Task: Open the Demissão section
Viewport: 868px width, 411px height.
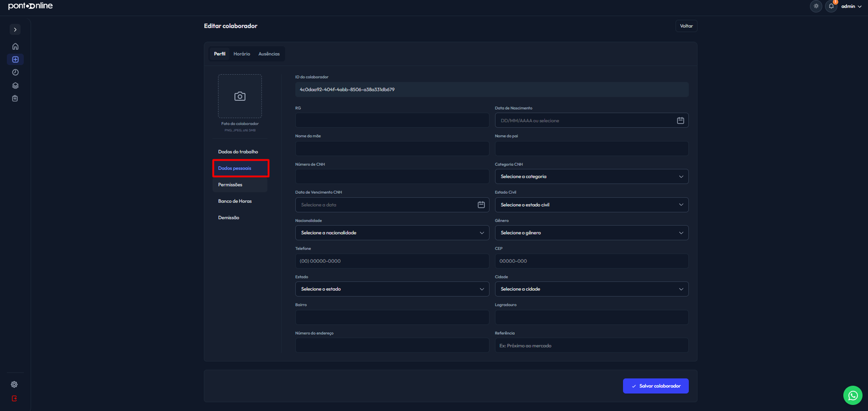Action: [x=240, y=218]
